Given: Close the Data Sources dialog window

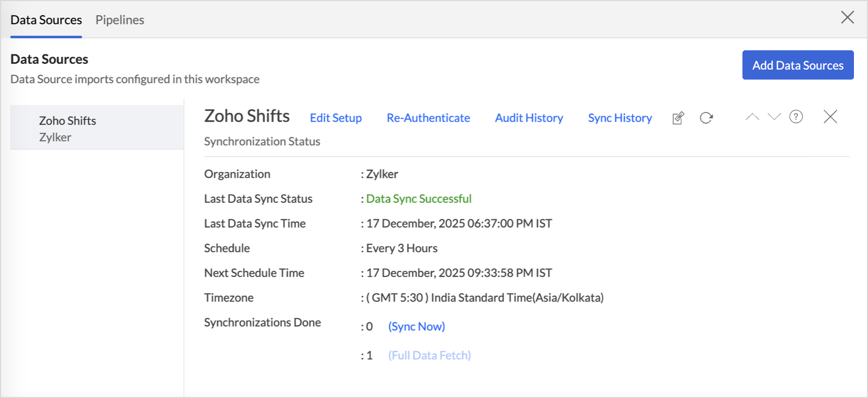Looking at the screenshot, I should tap(847, 17).
